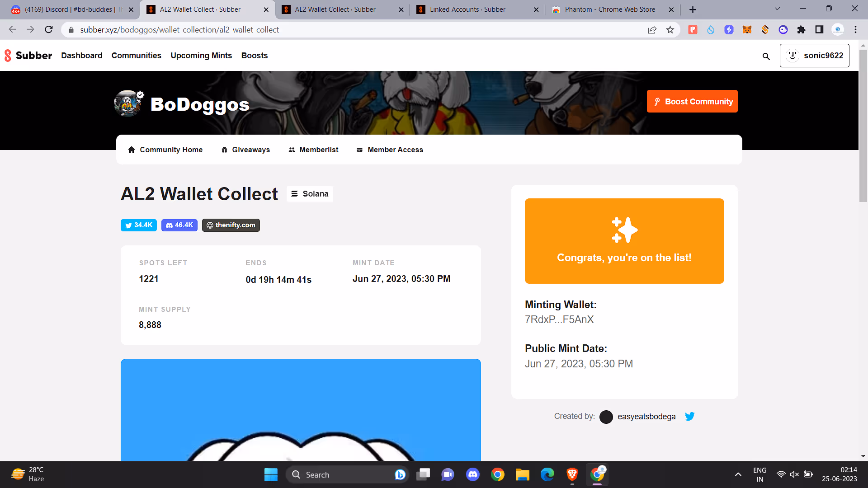Click the Windows taskbar Search box
Image resolution: width=868 pixels, height=488 pixels.
coord(339,474)
